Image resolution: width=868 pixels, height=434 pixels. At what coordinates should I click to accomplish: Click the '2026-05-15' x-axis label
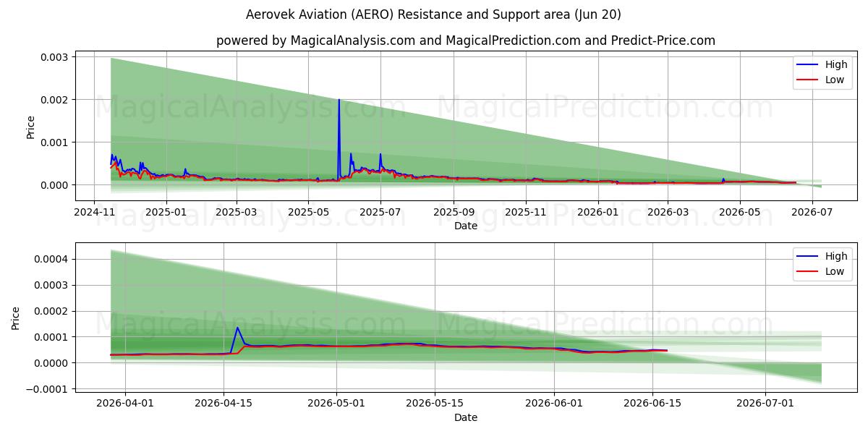pos(435,404)
